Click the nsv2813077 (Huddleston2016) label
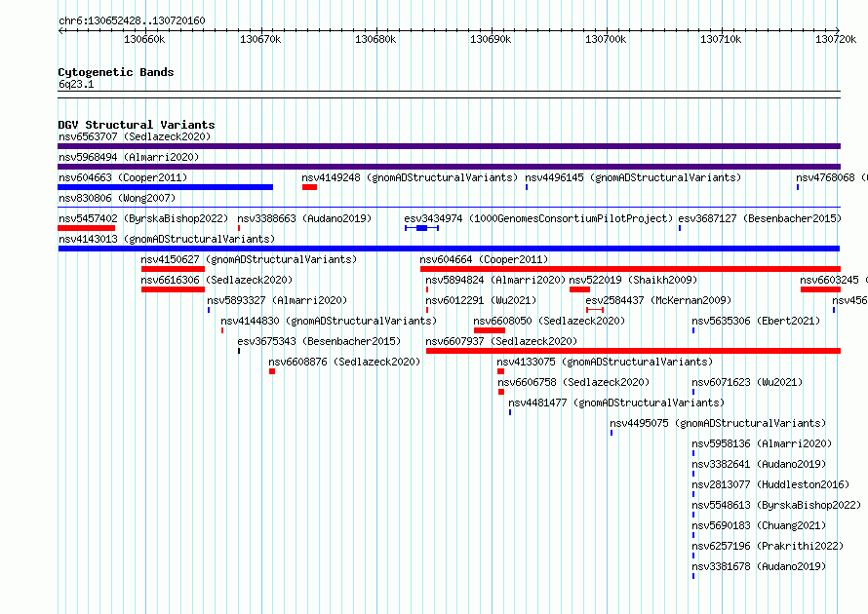Image resolution: width=868 pixels, height=614 pixels. 770,484
